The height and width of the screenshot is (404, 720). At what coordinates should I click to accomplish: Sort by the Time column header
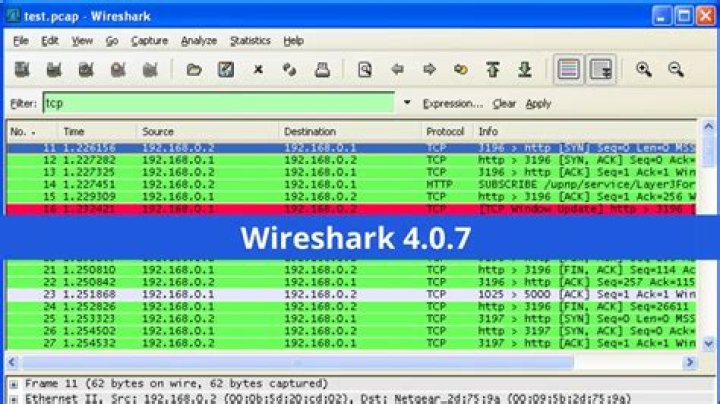pyautogui.click(x=96, y=132)
